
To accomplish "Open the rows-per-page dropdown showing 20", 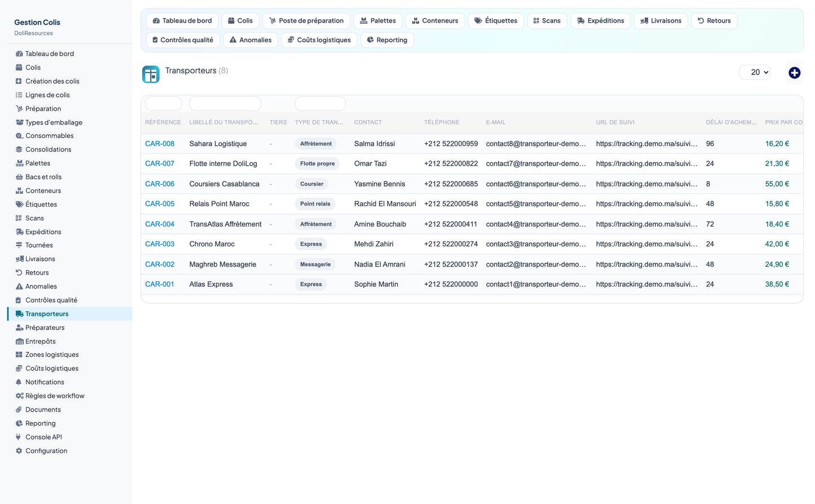I will [x=755, y=72].
